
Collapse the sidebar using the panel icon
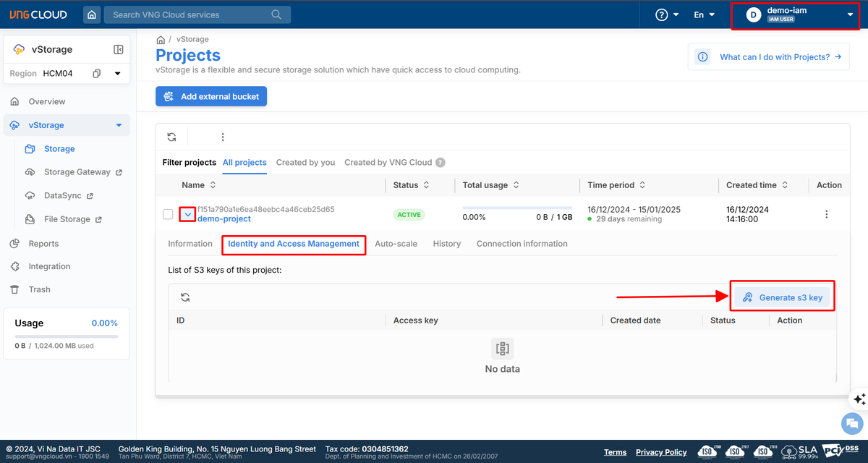pyautogui.click(x=119, y=50)
